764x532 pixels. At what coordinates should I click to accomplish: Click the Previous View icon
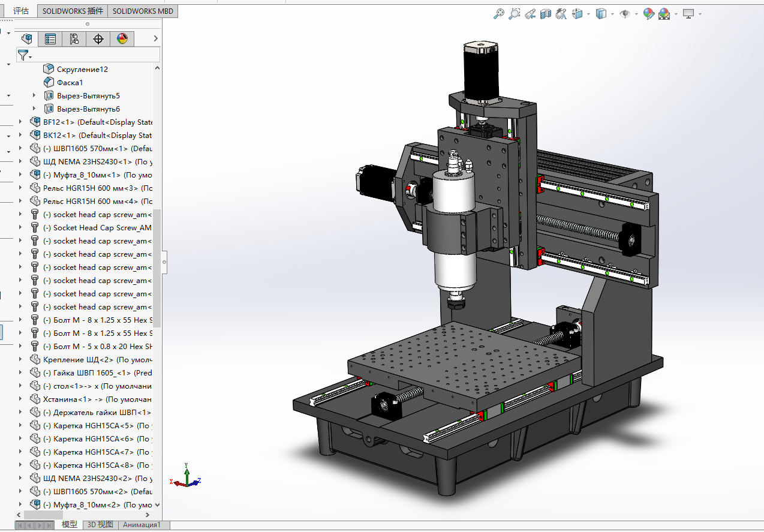tap(530, 14)
